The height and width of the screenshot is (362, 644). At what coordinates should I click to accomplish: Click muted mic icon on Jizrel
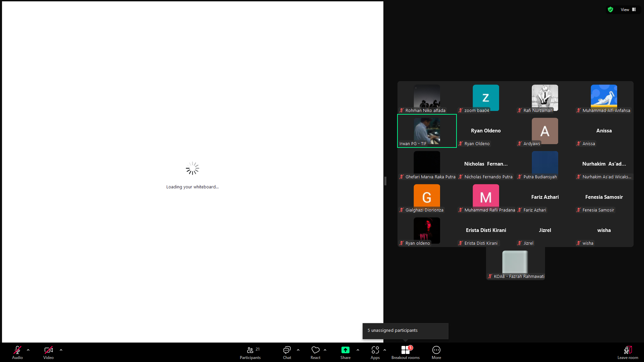520,243
